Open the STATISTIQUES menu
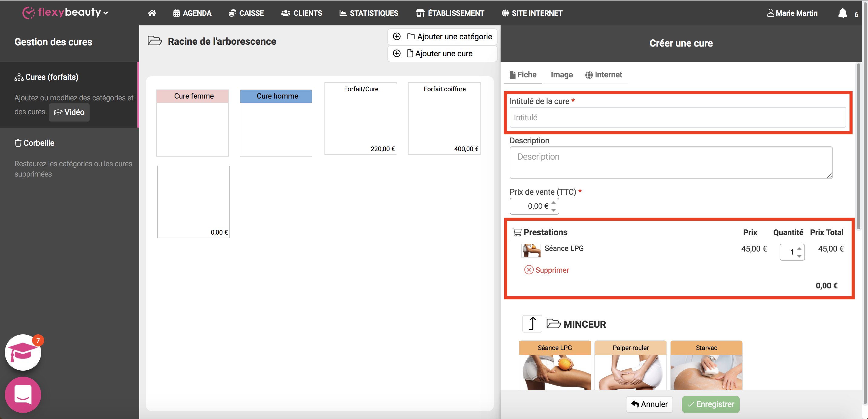This screenshot has height=419, width=868. [369, 13]
